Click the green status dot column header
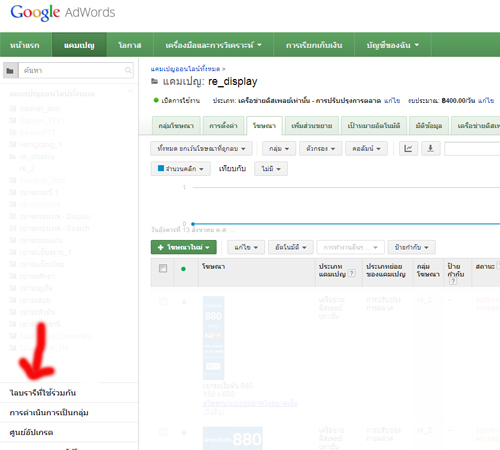Screen dimensions: 500x450 [183, 269]
